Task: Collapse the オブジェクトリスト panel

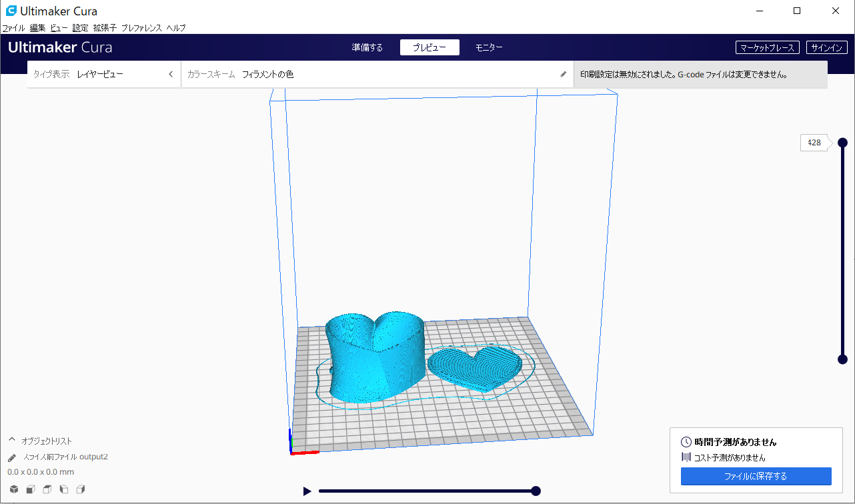Action: coord(11,441)
